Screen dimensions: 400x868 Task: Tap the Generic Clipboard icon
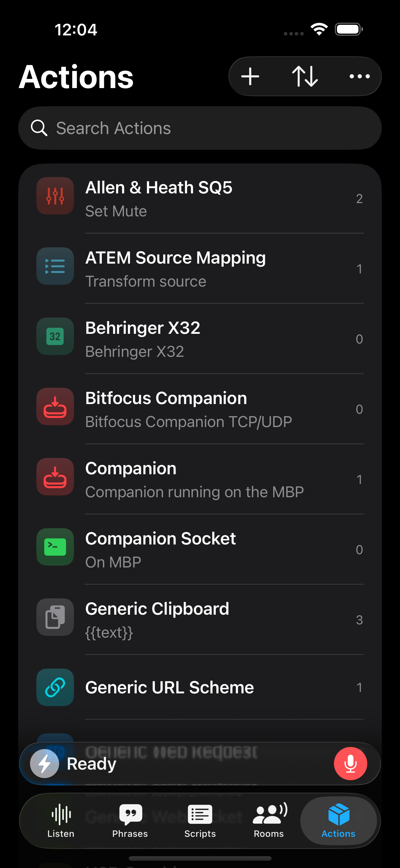55,617
